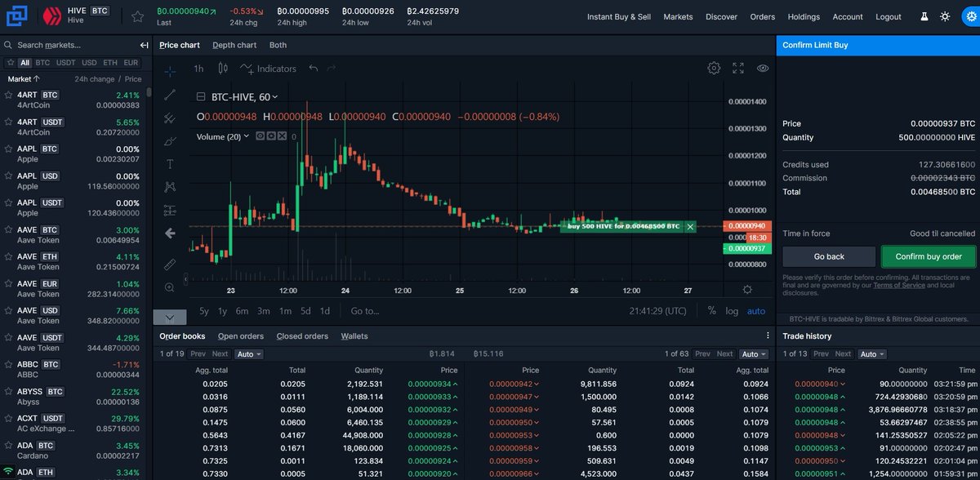The width and height of the screenshot is (980, 480).
Task: Expand the chart to fullscreen
Action: tap(738, 68)
